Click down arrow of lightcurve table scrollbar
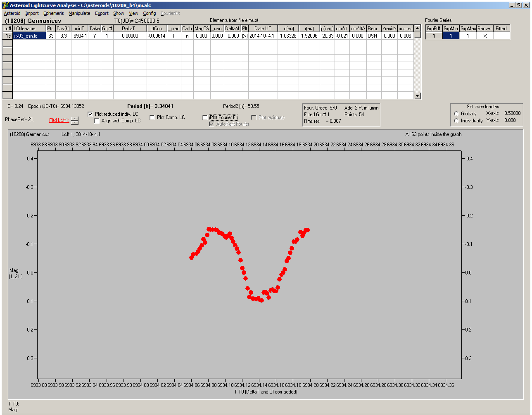This screenshot has height=415, width=532. 418,96
